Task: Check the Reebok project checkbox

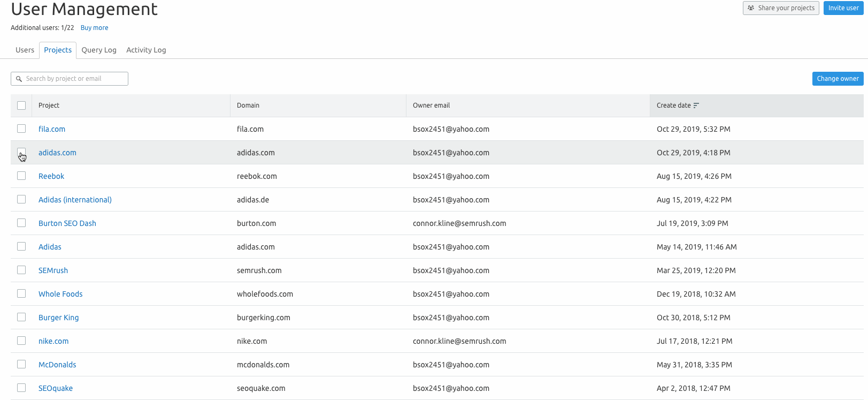Action: (21, 176)
